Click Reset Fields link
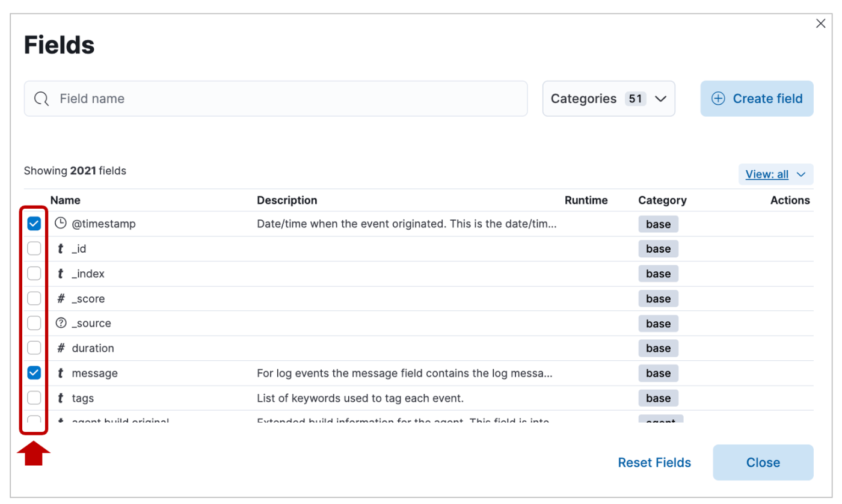 tap(654, 463)
